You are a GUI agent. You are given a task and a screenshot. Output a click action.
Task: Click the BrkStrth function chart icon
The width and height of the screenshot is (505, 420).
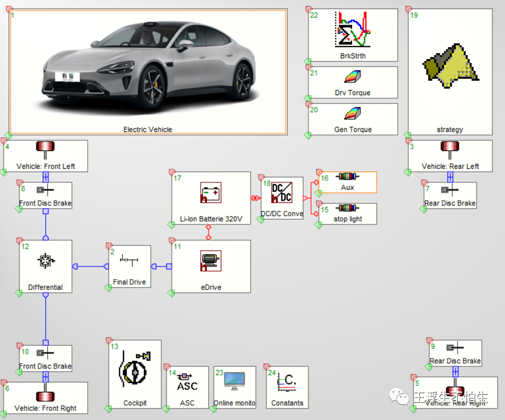[x=353, y=29]
